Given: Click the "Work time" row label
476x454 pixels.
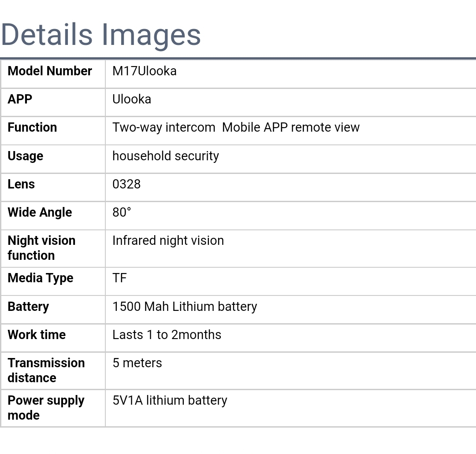Looking at the screenshot, I should click(x=37, y=335).
